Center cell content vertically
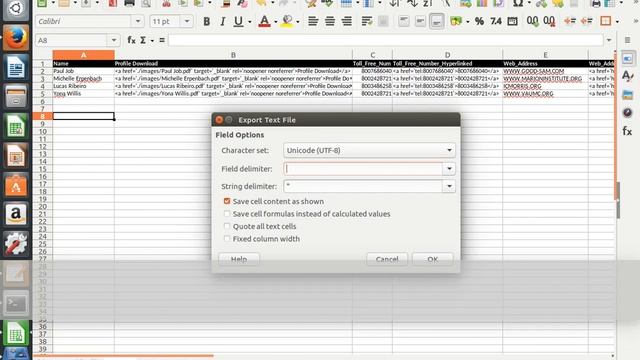640x360 pixels. coord(420,21)
